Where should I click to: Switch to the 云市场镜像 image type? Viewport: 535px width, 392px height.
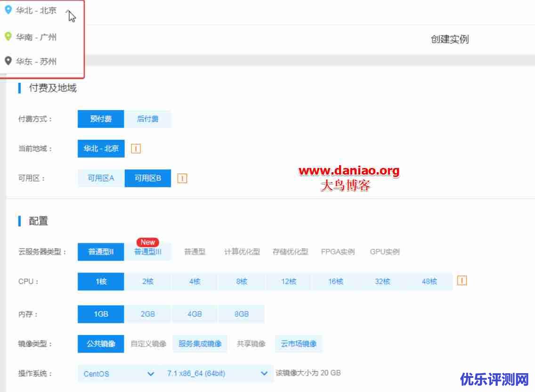click(x=299, y=344)
